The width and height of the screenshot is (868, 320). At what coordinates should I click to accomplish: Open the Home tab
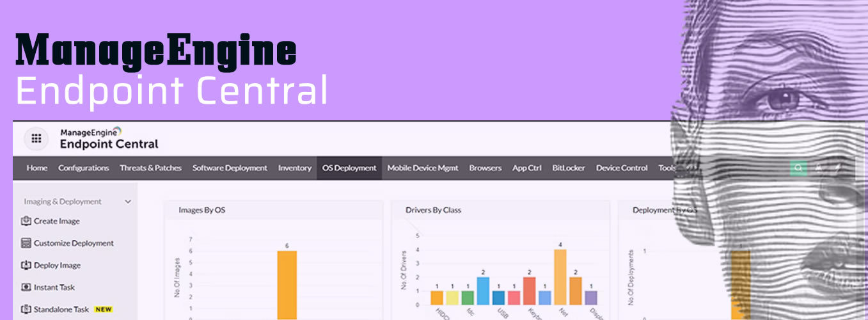(x=37, y=168)
